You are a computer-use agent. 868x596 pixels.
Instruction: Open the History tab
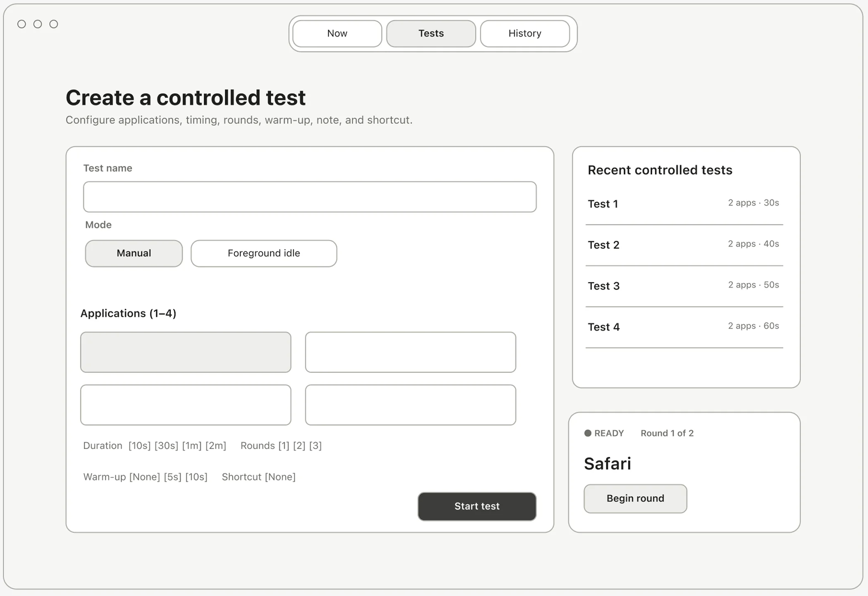pyautogui.click(x=525, y=33)
